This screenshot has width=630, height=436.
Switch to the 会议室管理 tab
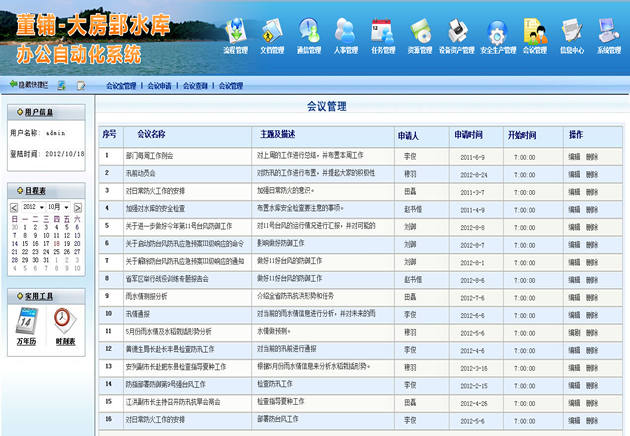click(121, 86)
